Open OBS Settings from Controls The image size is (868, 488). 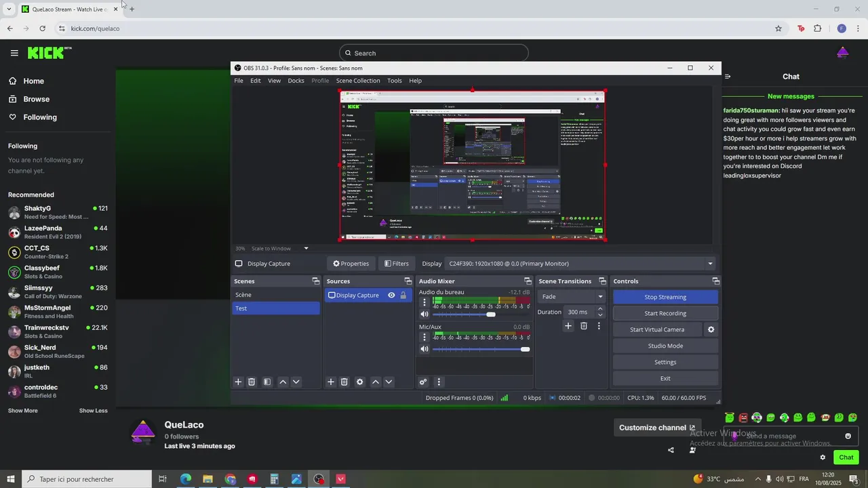(665, 362)
